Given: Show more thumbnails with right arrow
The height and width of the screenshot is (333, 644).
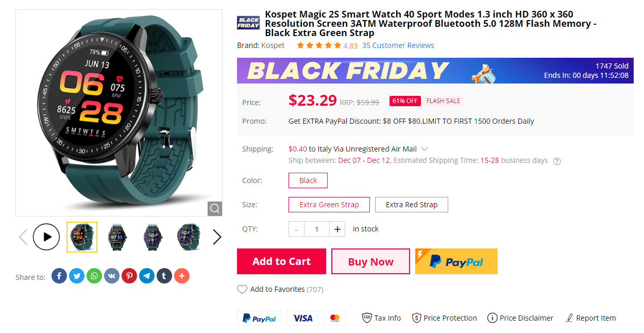Looking at the screenshot, I should click(x=216, y=237).
